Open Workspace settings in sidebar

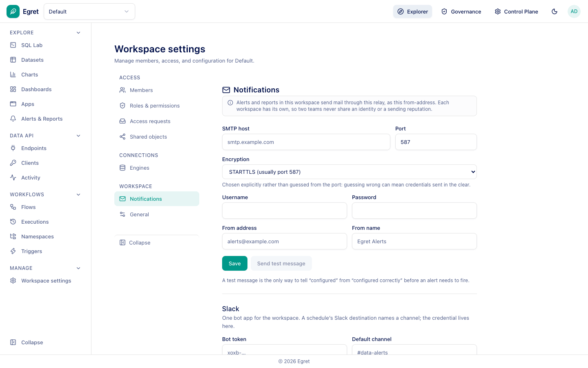(x=46, y=280)
